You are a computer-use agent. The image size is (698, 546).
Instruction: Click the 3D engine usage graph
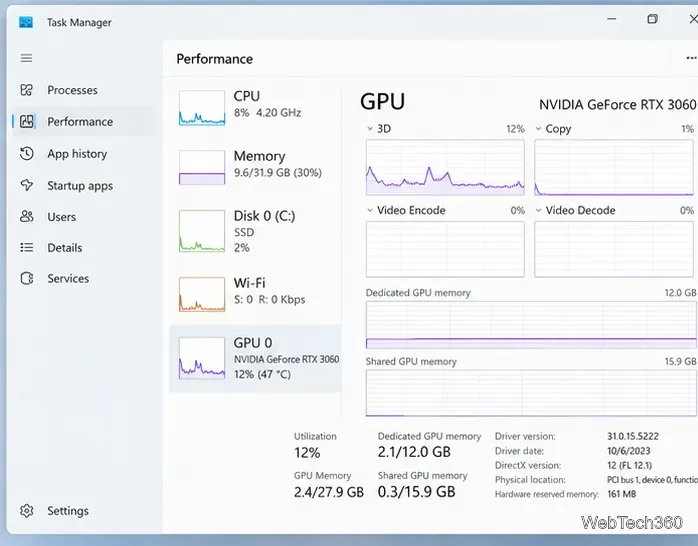(445, 167)
